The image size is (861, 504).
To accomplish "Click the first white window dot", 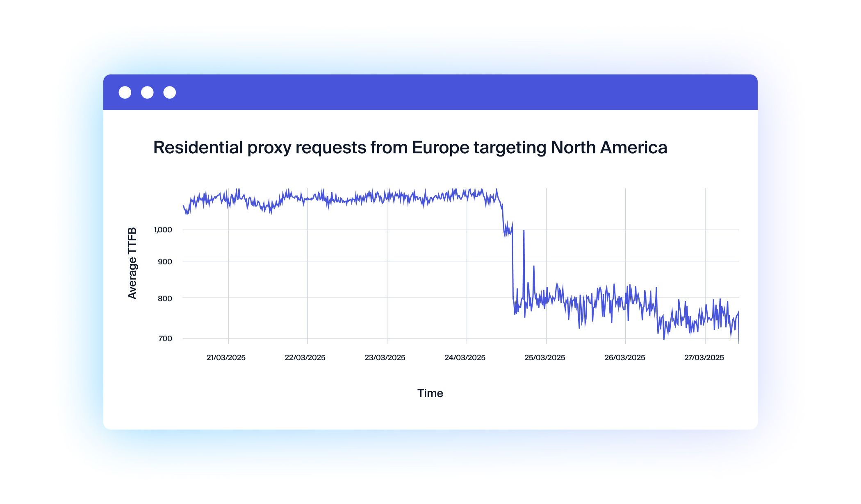I will pyautogui.click(x=125, y=93).
